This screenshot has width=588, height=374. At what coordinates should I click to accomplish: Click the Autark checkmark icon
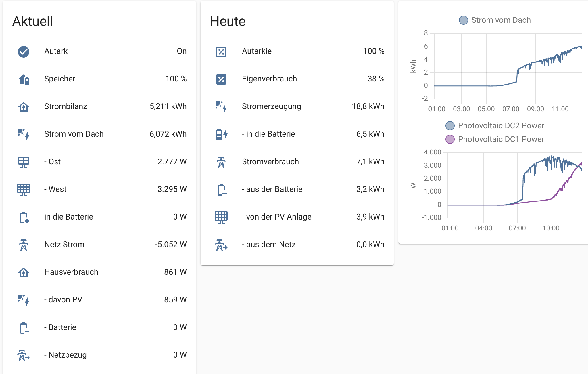[x=24, y=51]
